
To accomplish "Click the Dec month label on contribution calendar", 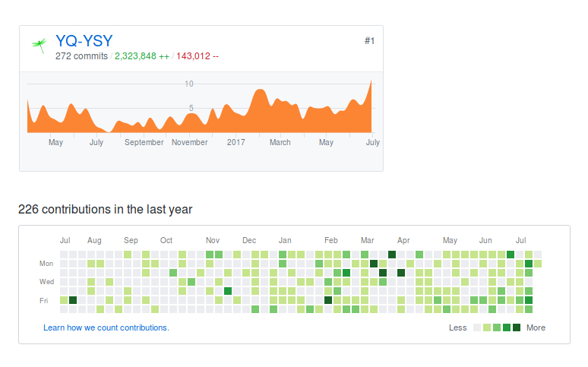I will tap(249, 241).
